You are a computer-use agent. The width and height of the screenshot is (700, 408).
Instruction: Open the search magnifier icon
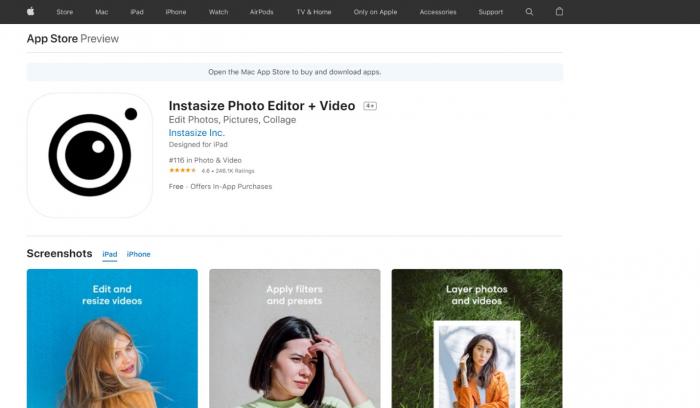529,12
